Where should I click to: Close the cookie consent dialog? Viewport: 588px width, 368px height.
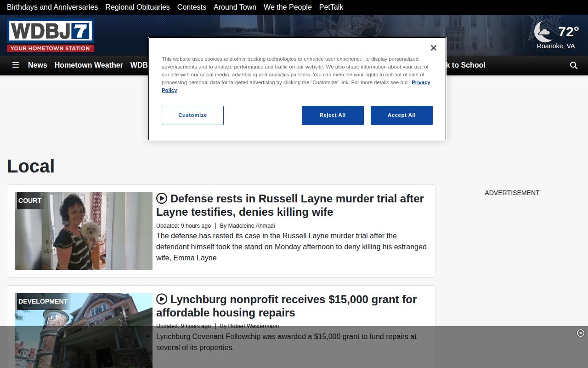(x=433, y=48)
